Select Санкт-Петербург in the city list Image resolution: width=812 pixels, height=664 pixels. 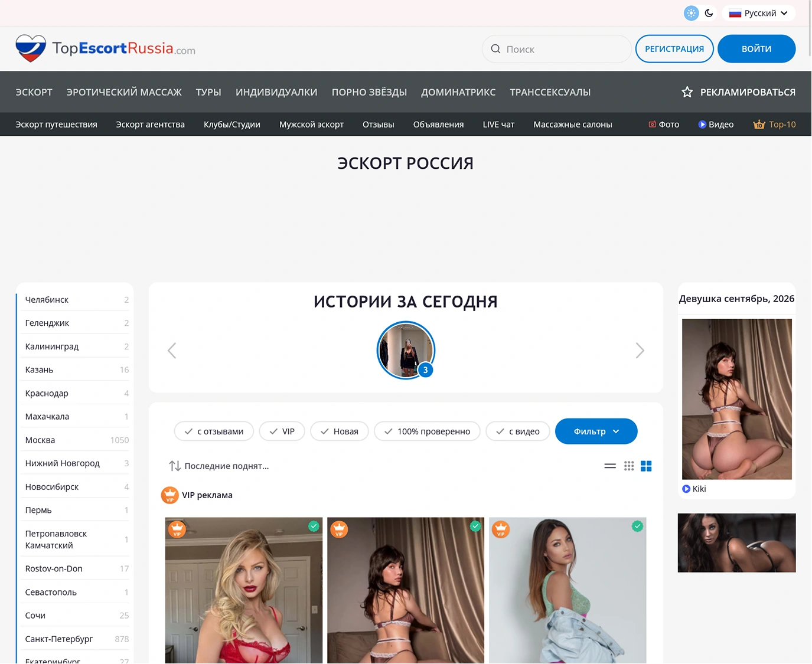(x=77, y=639)
